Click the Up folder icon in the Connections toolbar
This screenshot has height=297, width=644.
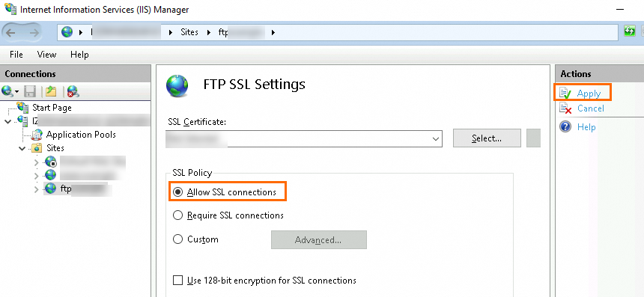point(51,91)
